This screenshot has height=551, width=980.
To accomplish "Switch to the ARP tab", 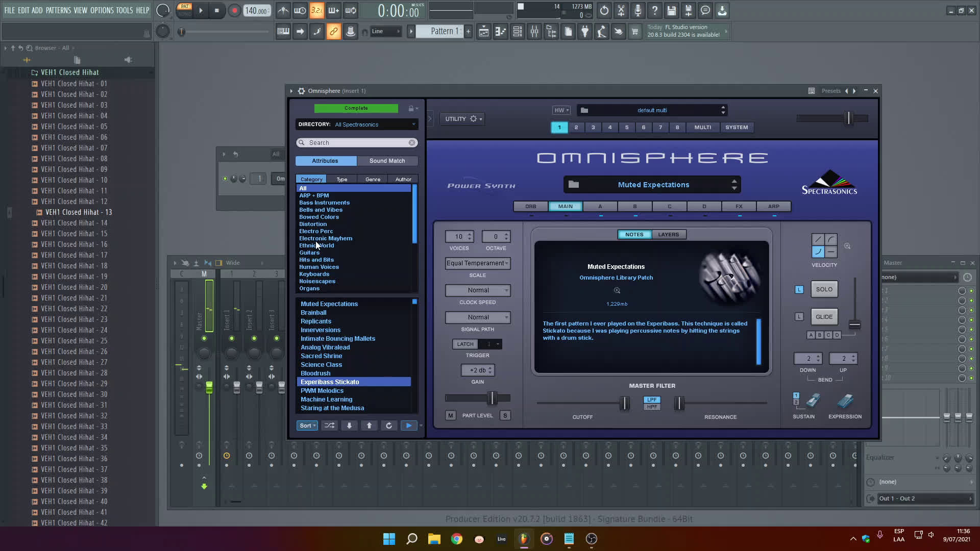I will 774,207.
